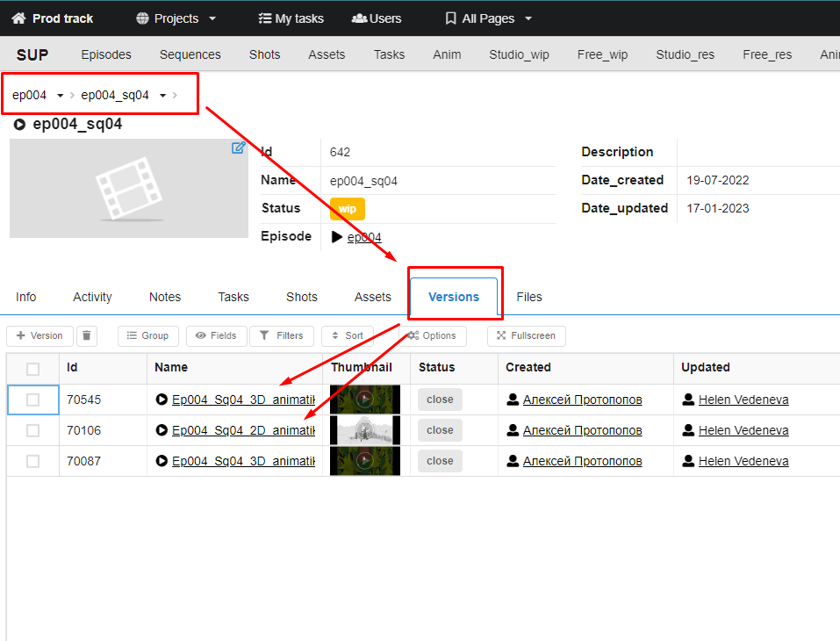Click the trash delete icon button
Screen dimensions: 840x641
(86, 335)
